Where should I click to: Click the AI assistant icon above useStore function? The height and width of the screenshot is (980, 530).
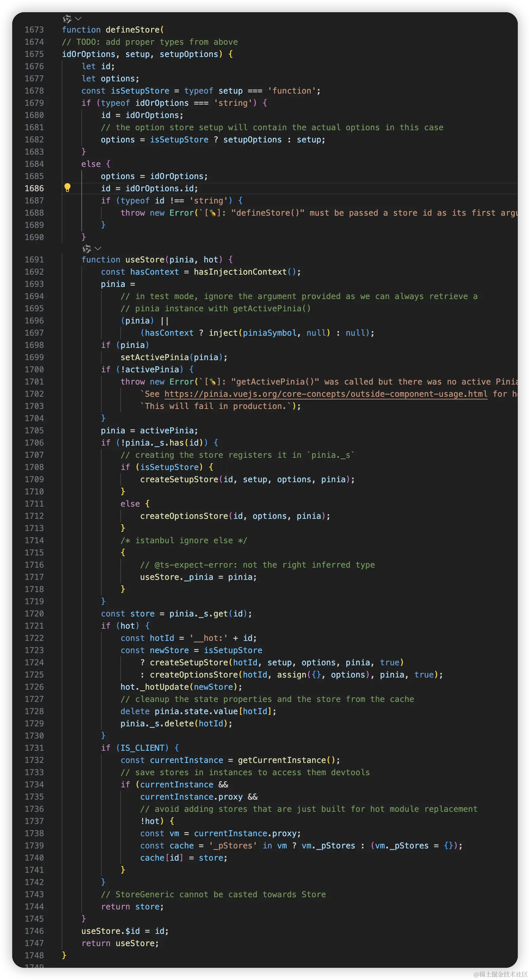[x=87, y=249]
